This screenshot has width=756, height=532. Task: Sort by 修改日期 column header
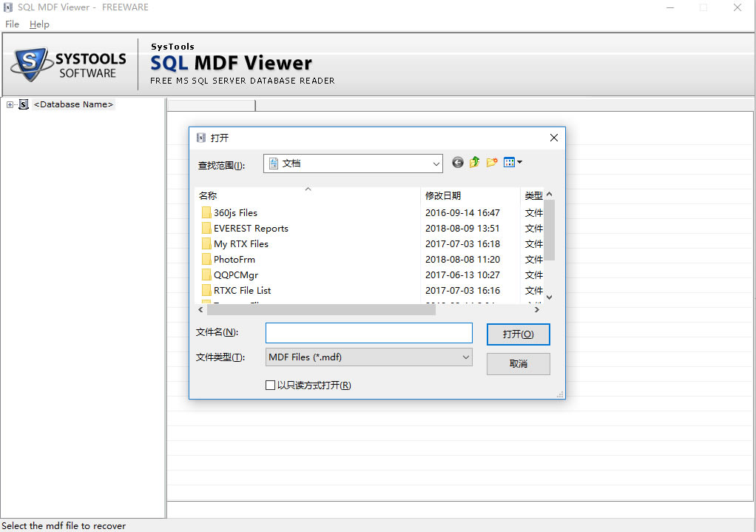click(442, 195)
